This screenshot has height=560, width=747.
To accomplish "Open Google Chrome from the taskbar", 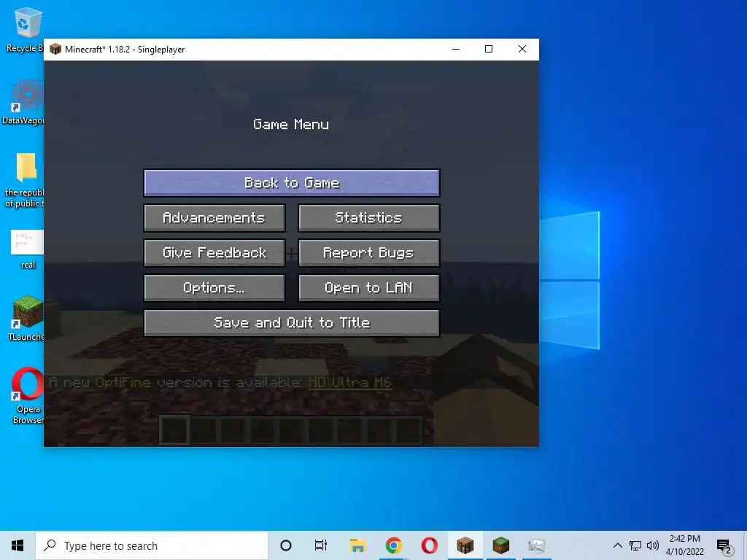I will [x=393, y=545].
